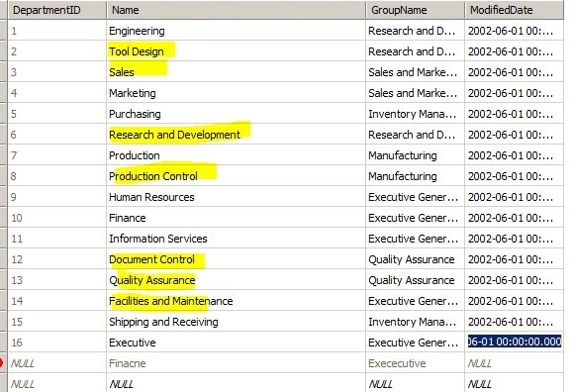Screen dimensions: 577x392
Task: Click the Inventory Mana... group cell for Purchasing
Action: click(x=415, y=114)
